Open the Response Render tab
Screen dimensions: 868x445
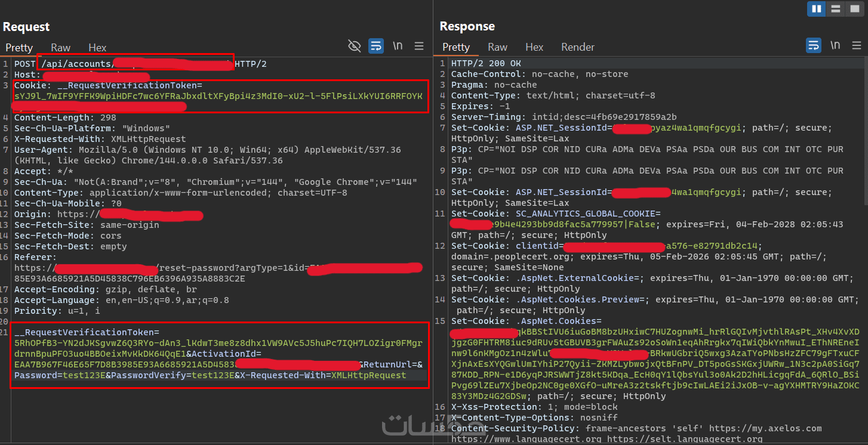(x=578, y=47)
